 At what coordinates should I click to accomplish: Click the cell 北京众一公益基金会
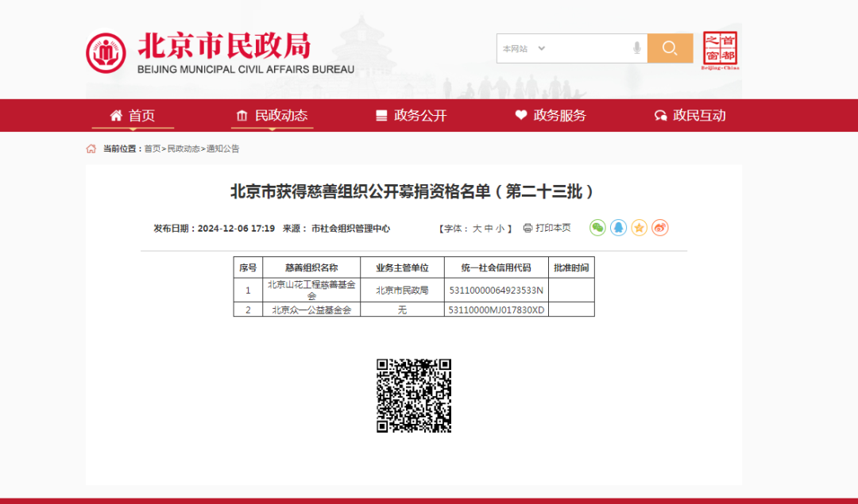311,310
